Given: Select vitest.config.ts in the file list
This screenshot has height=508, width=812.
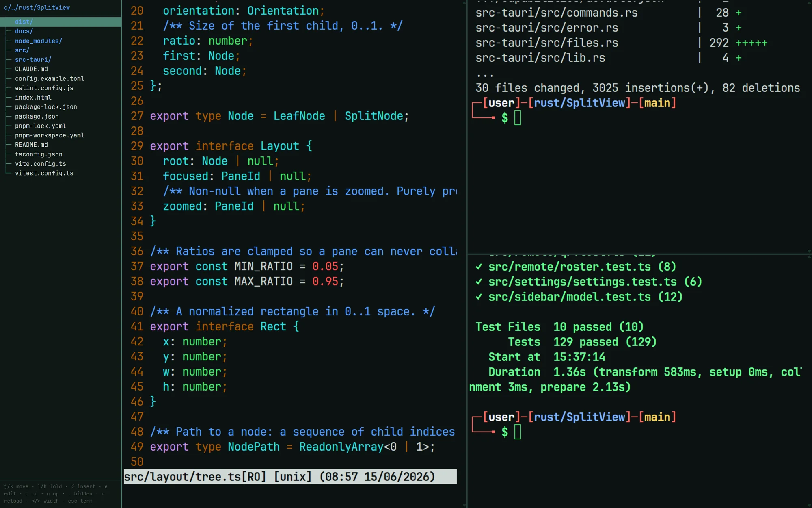Looking at the screenshot, I should pyautogui.click(x=44, y=173).
